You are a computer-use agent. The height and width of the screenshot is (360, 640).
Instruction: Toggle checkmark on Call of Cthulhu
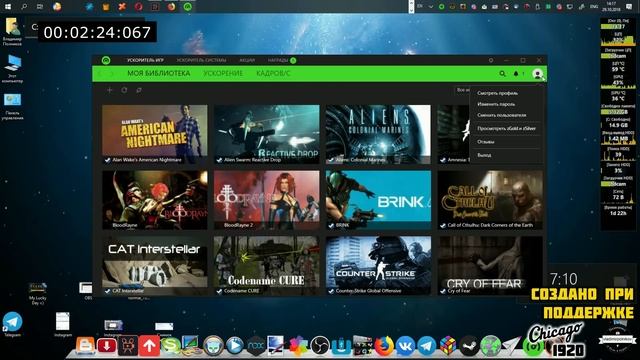pos(443,225)
